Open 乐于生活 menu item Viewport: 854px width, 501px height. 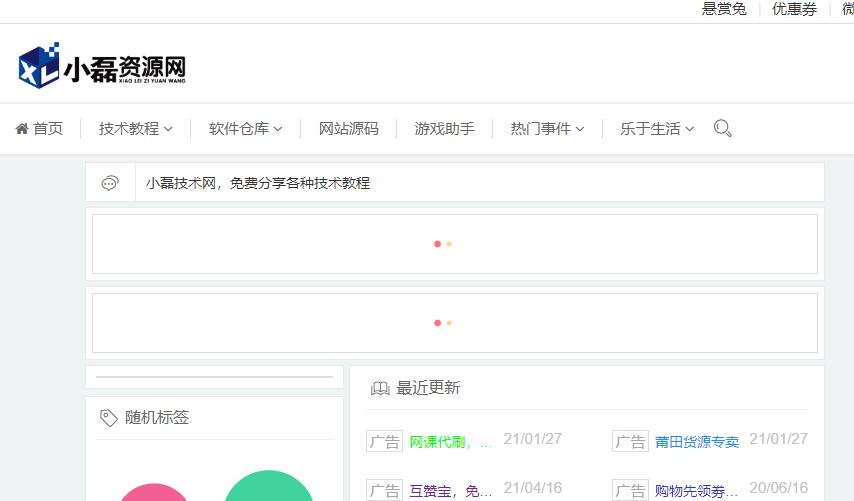pyautogui.click(x=650, y=129)
